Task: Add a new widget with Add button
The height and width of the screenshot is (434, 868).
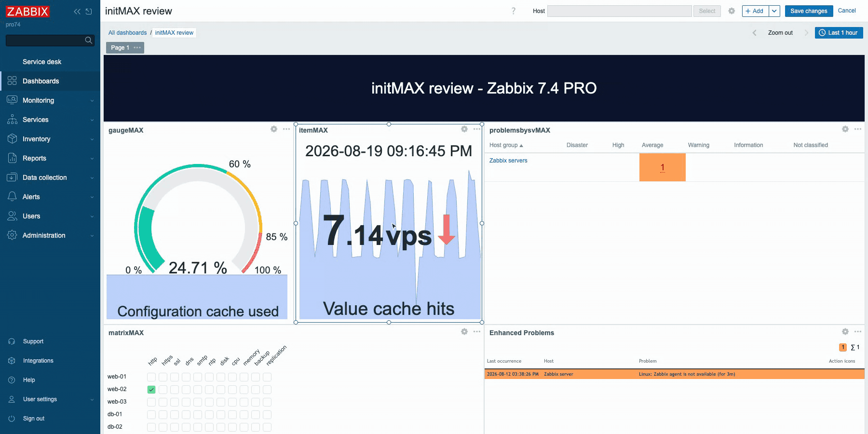Action: tap(755, 11)
